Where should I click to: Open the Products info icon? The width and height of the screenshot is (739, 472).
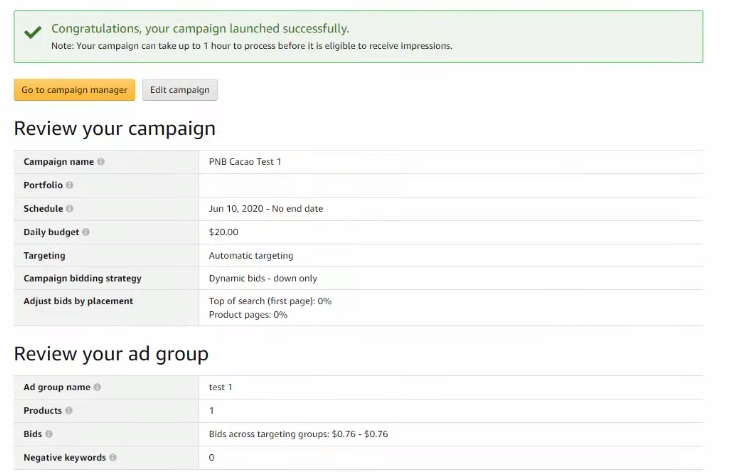click(x=69, y=411)
